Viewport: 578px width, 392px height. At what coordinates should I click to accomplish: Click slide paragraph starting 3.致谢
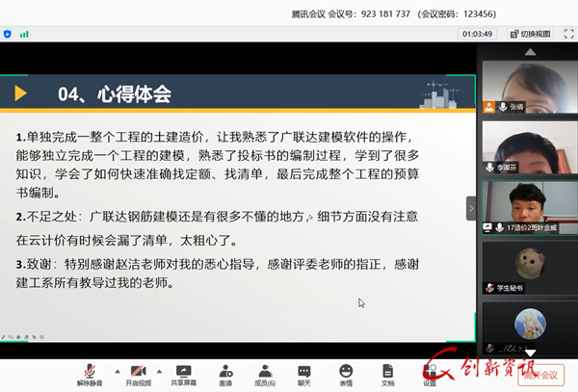(218, 274)
